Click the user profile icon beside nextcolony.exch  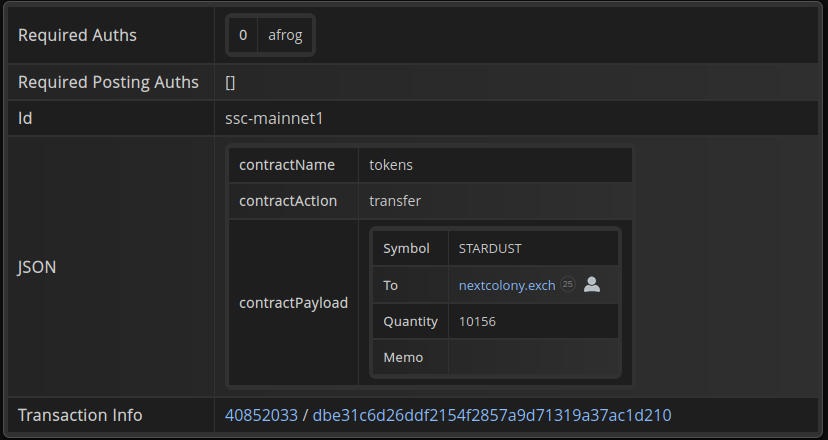[592, 285]
